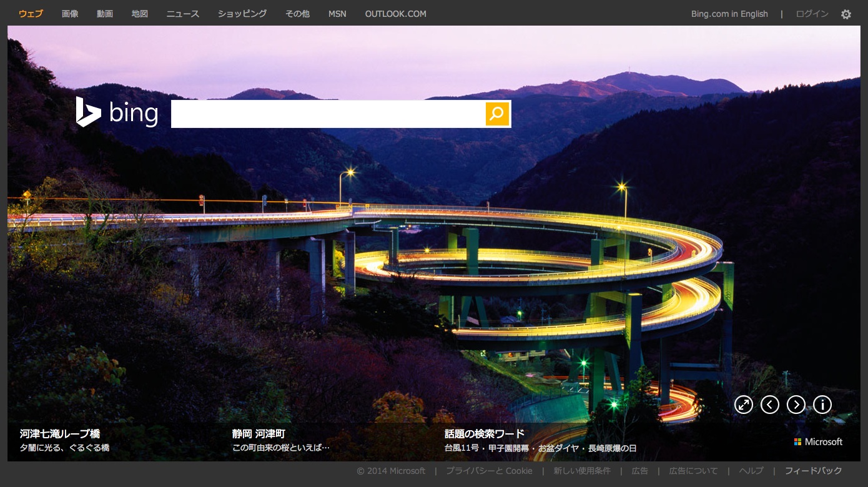Show next background image
This screenshot has width=868, height=487.
(796, 405)
